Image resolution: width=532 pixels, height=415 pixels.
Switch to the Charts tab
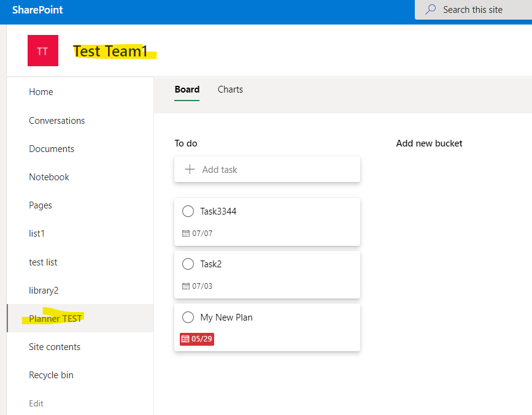(x=230, y=89)
